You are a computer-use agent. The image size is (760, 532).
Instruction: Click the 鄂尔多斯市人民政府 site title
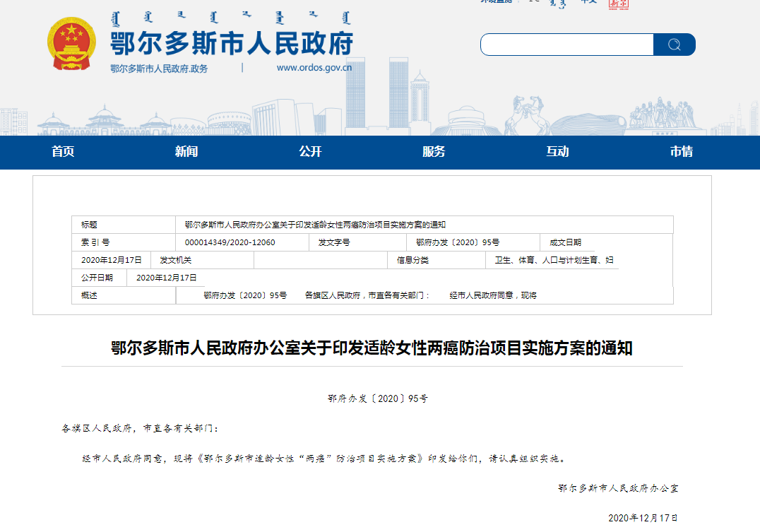click(232, 43)
